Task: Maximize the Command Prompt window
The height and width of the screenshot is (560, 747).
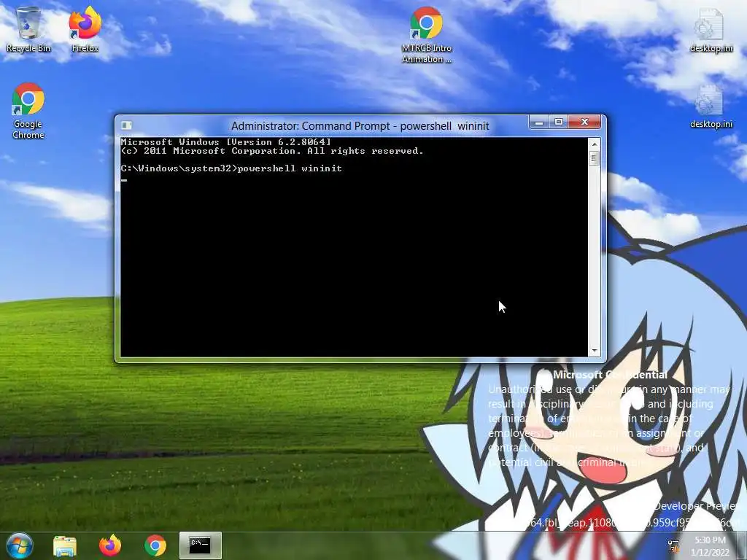Action: 558,122
